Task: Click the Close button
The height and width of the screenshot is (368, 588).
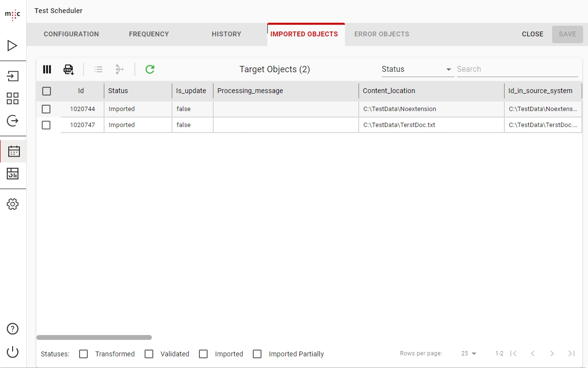Action: [532, 34]
